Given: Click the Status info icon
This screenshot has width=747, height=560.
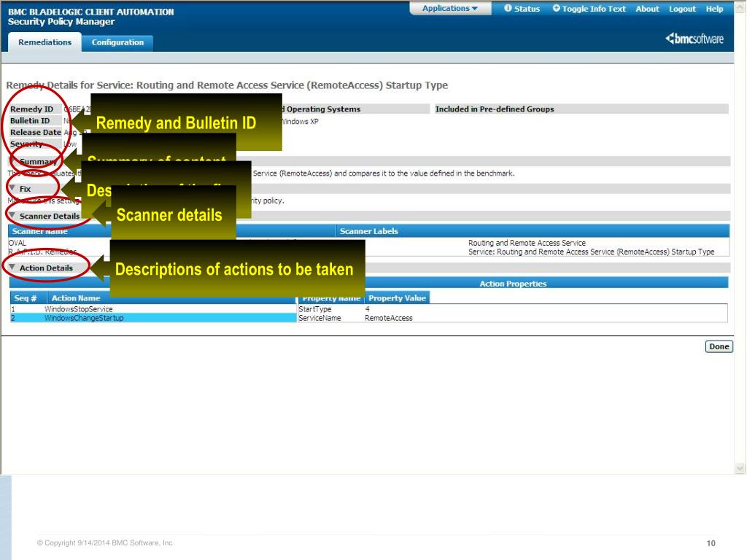Looking at the screenshot, I should click(508, 8).
